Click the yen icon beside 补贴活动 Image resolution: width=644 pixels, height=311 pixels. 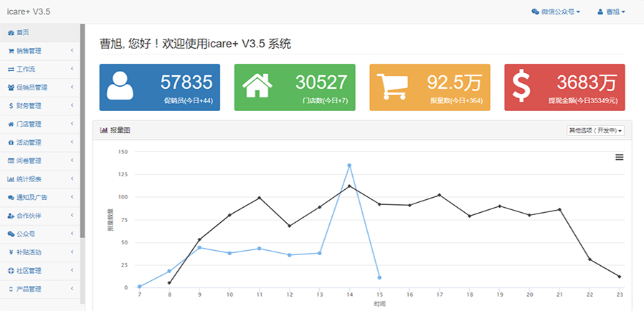click(x=11, y=252)
